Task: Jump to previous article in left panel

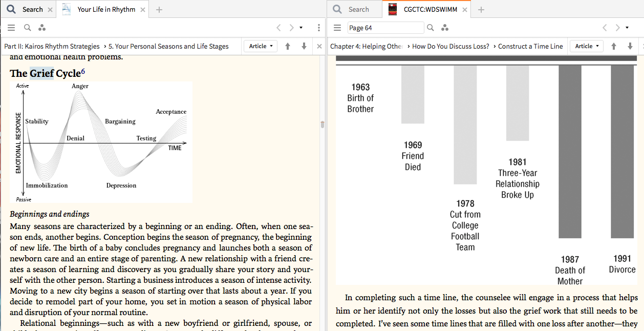Action: coord(288,46)
